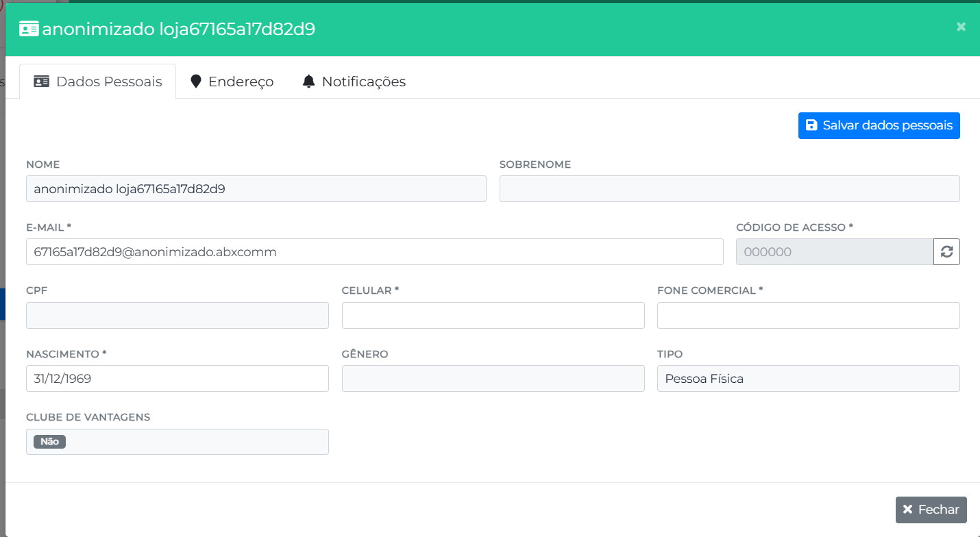Image resolution: width=980 pixels, height=537 pixels.
Task: Click the Dados Pessoais tab card icon
Action: 42,82
